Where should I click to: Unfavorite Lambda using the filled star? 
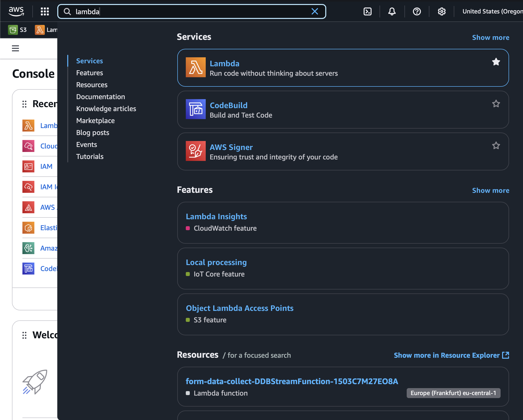click(496, 62)
